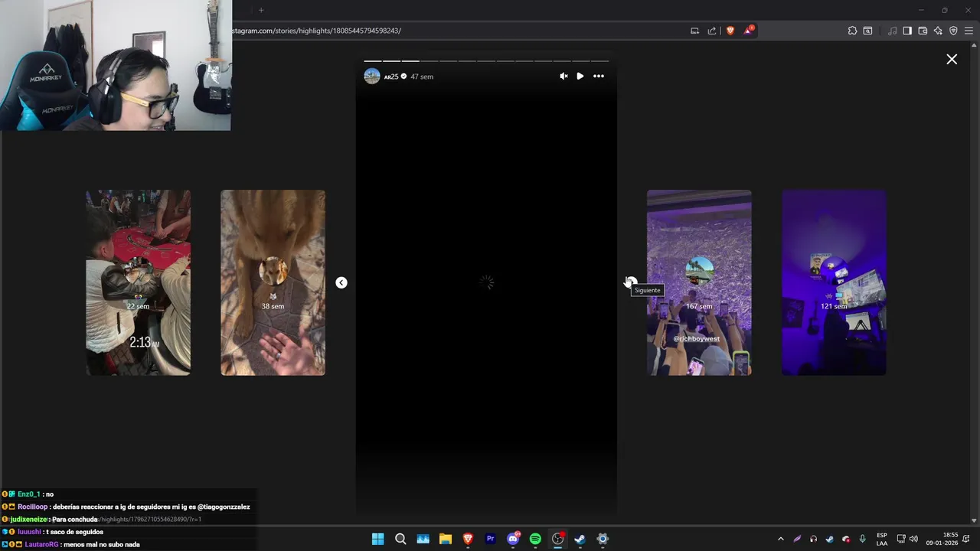Open the browser extensions puzzle icon

click(852, 31)
